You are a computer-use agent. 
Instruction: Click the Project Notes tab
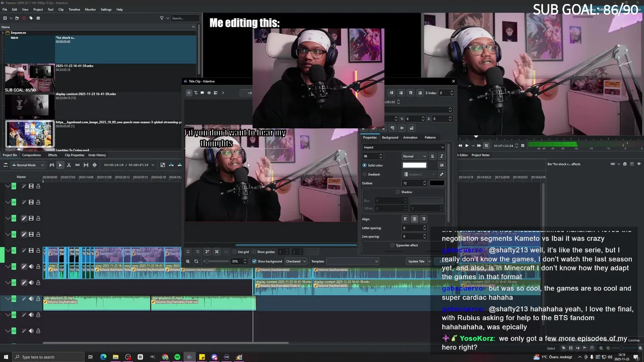coord(480,155)
